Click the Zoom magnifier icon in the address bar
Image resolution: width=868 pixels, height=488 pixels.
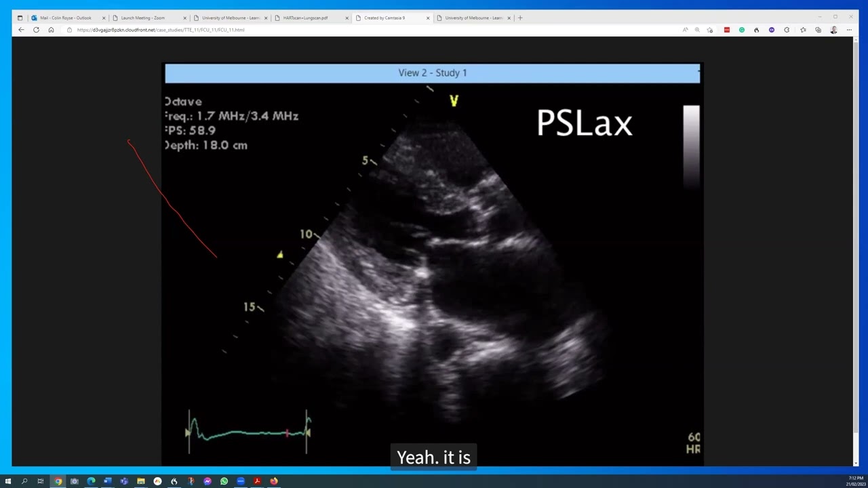pyautogui.click(x=697, y=30)
